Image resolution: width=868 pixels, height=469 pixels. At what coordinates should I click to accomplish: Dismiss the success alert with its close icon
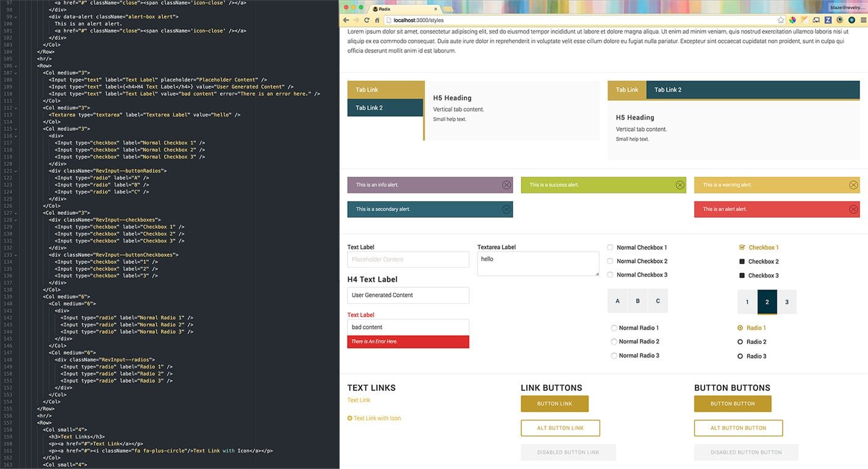680,185
